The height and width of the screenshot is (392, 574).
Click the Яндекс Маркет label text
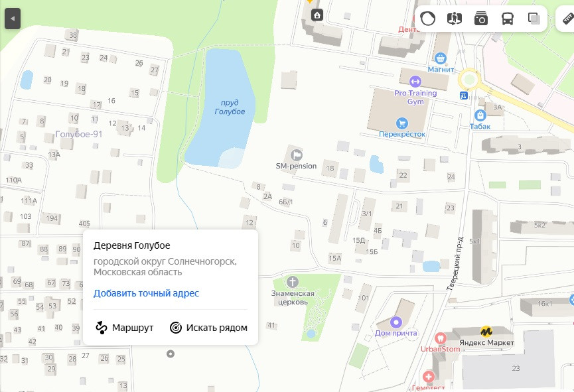click(x=486, y=343)
